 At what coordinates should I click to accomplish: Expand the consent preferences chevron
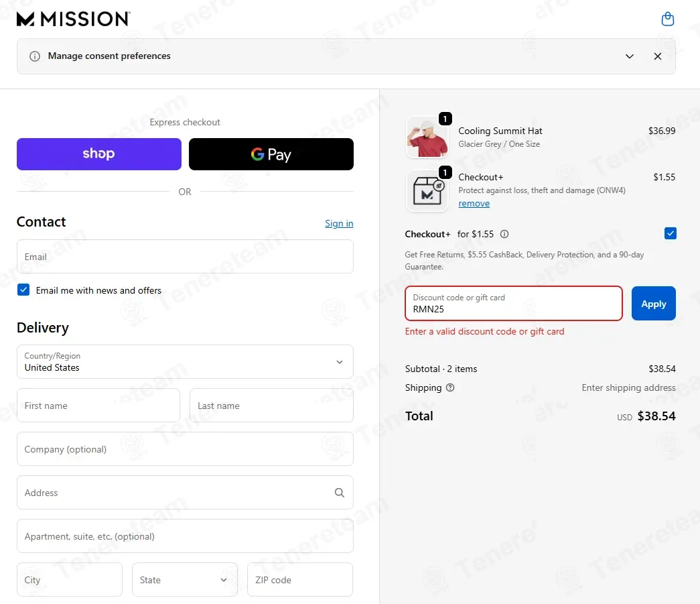pos(630,56)
